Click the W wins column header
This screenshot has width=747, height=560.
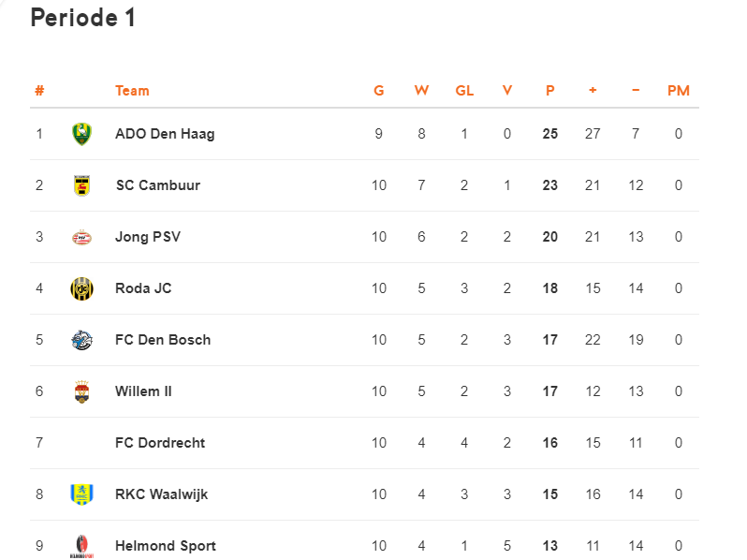tap(421, 91)
